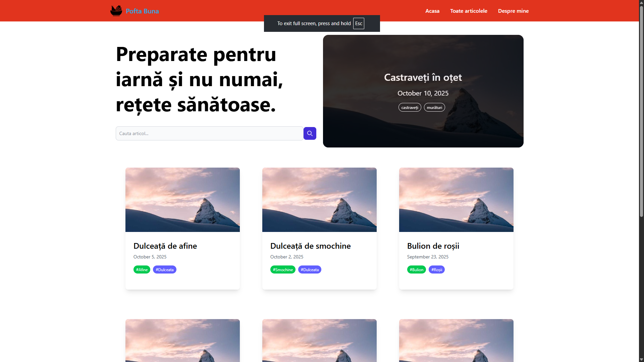Image resolution: width=644 pixels, height=362 pixels.
Task: Filter by the #Smochine tag
Action: (283, 269)
